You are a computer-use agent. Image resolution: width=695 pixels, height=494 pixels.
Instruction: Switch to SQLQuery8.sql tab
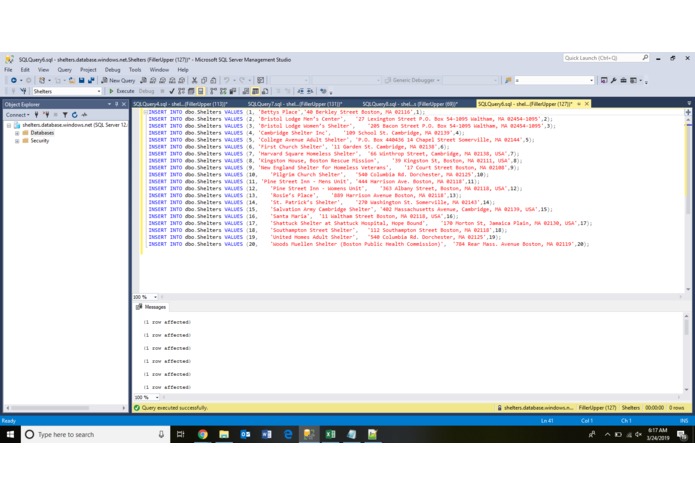point(410,104)
